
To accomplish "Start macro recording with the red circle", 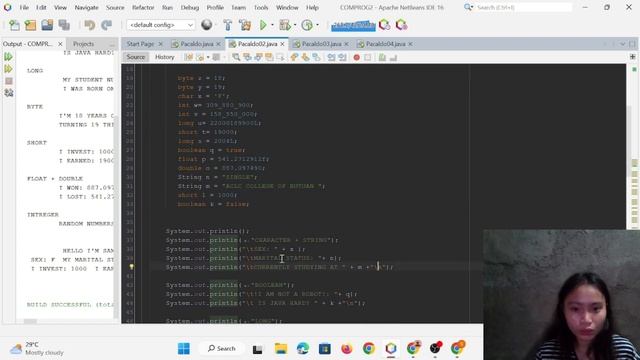I will [356, 58].
